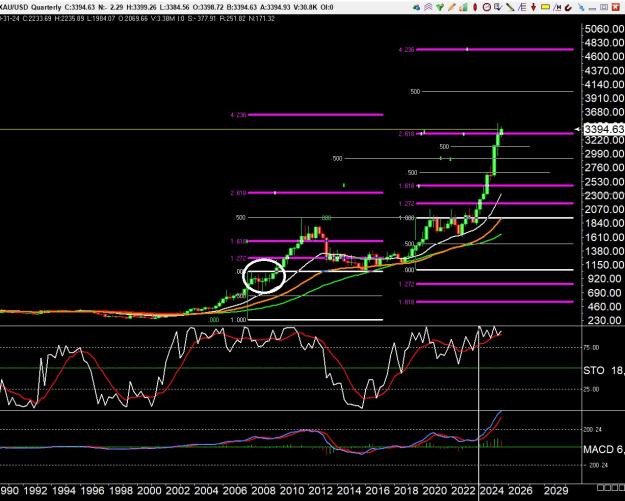625x501 pixels.
Task: Click the 2004 label on time axis
Action: [x=206, y=490]
